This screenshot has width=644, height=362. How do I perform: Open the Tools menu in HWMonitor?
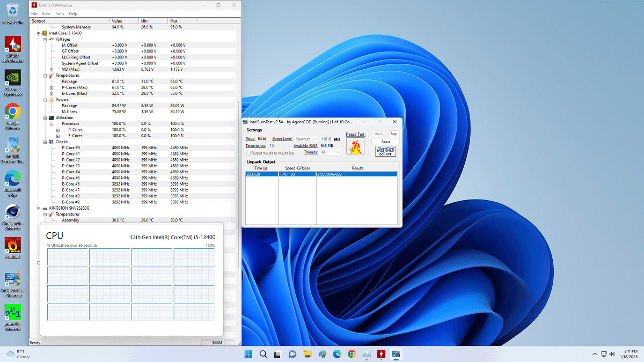60,13
